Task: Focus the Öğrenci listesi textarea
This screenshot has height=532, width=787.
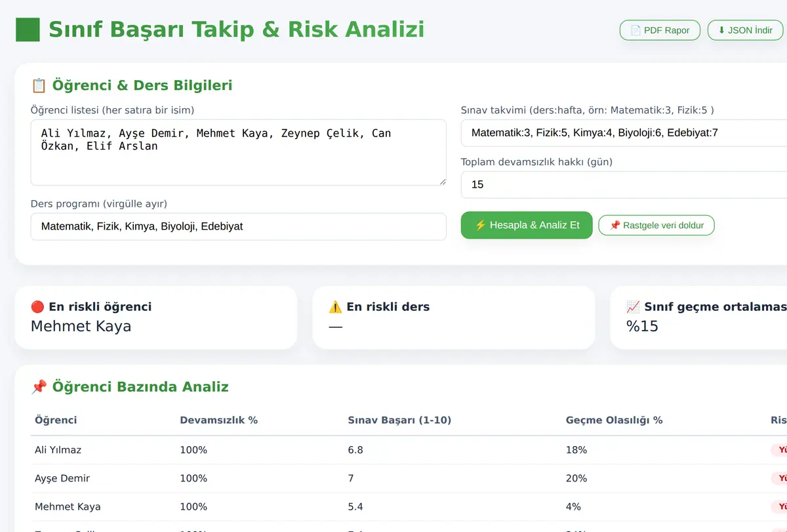Action: (239, 152)
